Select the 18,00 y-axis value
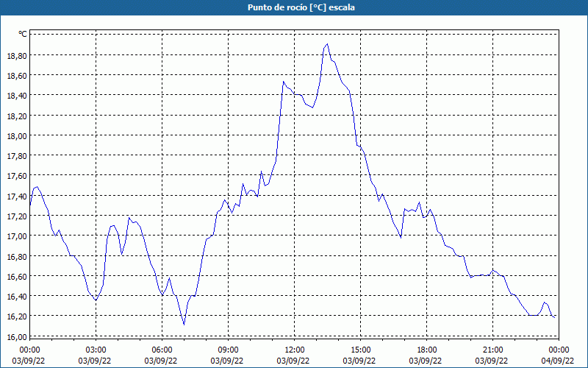This screenshot has height=368, width=588. click(17, 136)
